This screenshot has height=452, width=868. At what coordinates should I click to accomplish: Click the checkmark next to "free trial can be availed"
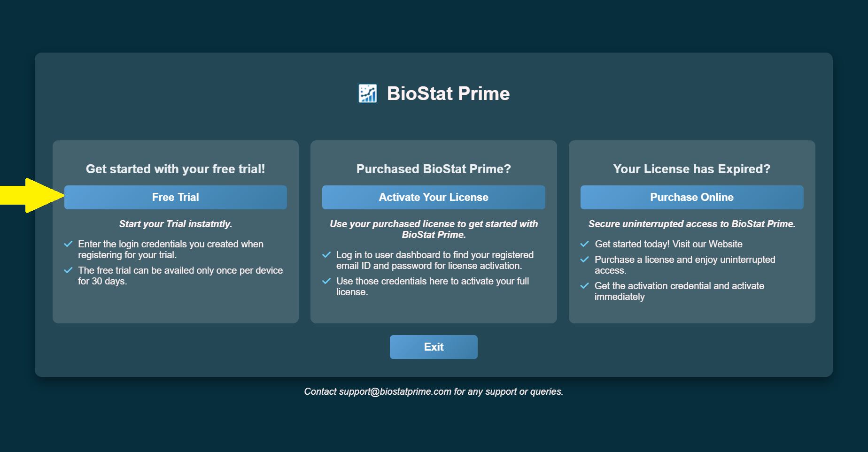tap(68, 270)
